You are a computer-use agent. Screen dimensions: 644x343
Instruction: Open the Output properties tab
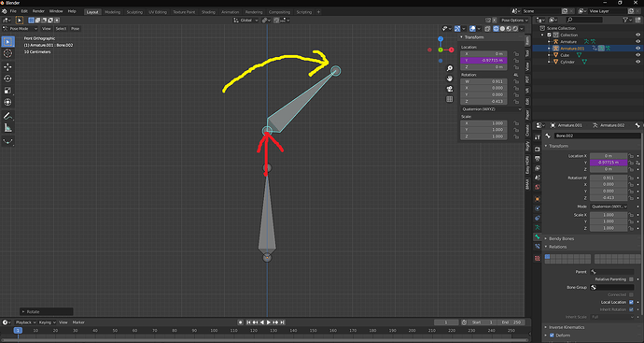pyautogui.click(x=538, y=158)
